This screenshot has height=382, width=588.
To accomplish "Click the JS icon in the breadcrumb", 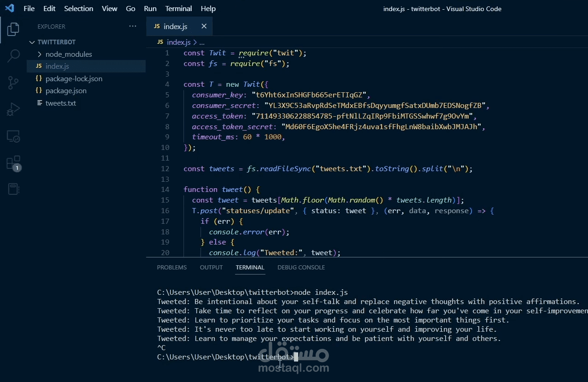I will point(160,42).
